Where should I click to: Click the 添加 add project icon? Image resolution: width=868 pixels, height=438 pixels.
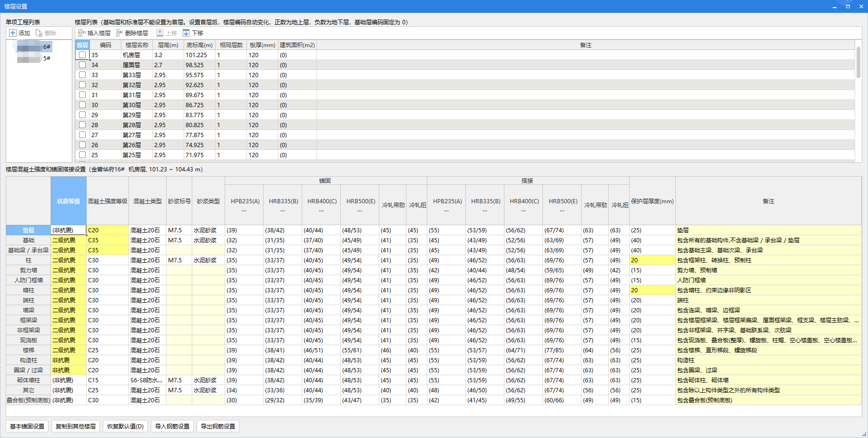(x=13, y=33)
